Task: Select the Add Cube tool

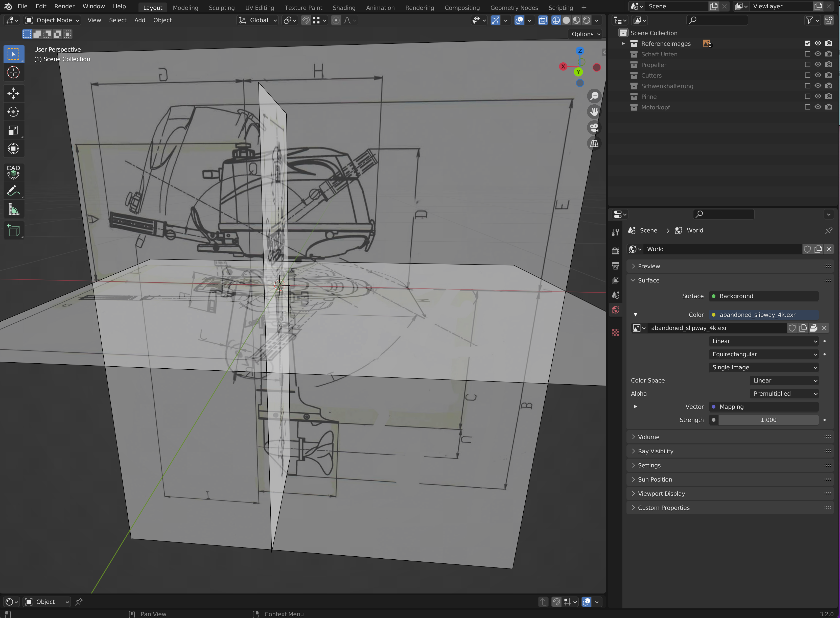Action: (x=13, y=230)
